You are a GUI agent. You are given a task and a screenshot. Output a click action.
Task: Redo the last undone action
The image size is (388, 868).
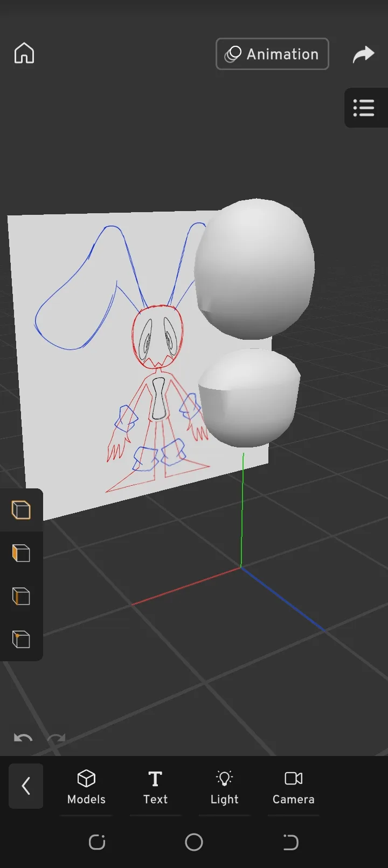56,738
